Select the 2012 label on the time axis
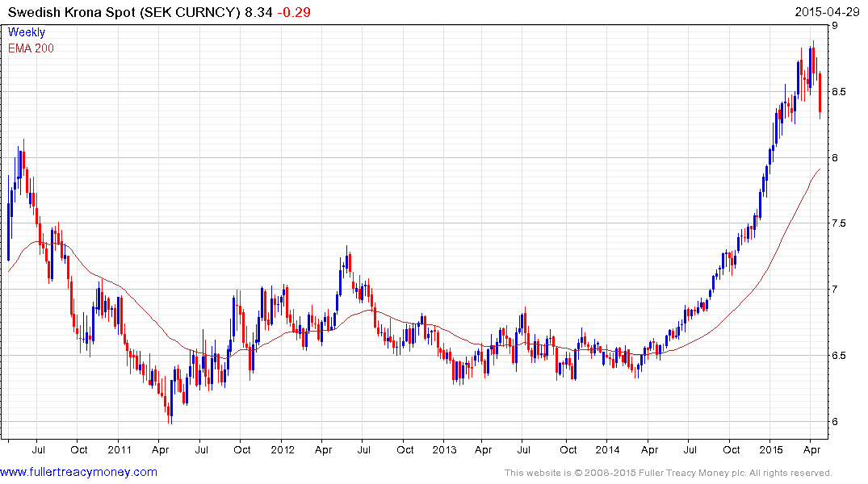 [282, 449]
